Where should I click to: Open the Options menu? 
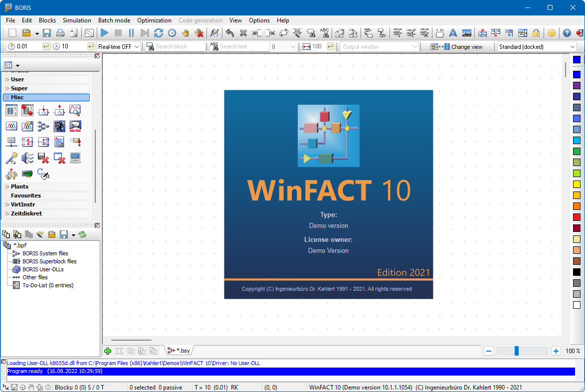click(x=259, y=20)
